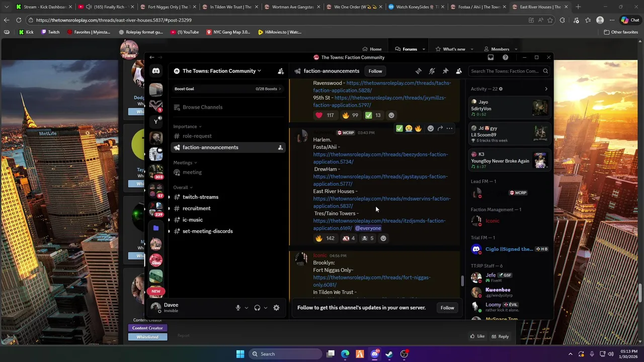644x362 pixels.
Task: Add the crying face quick reaction
Action: point(409,129)
